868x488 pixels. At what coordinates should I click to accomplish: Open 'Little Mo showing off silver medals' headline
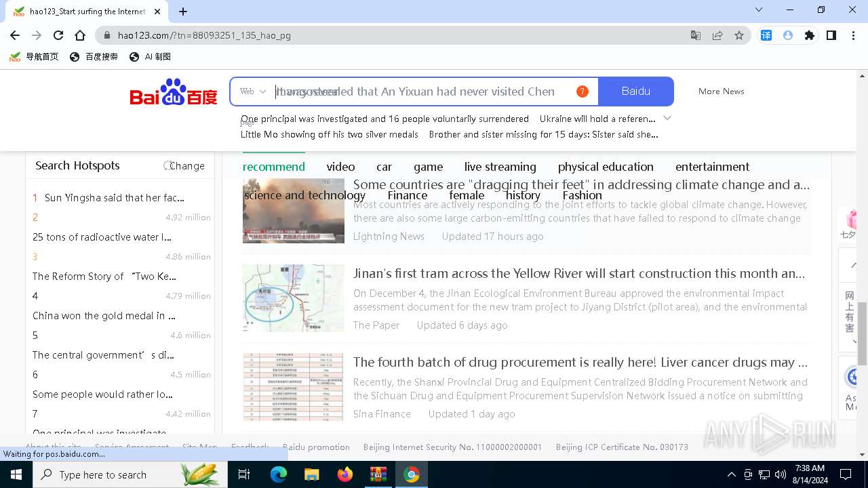click(x=330, y=134)
